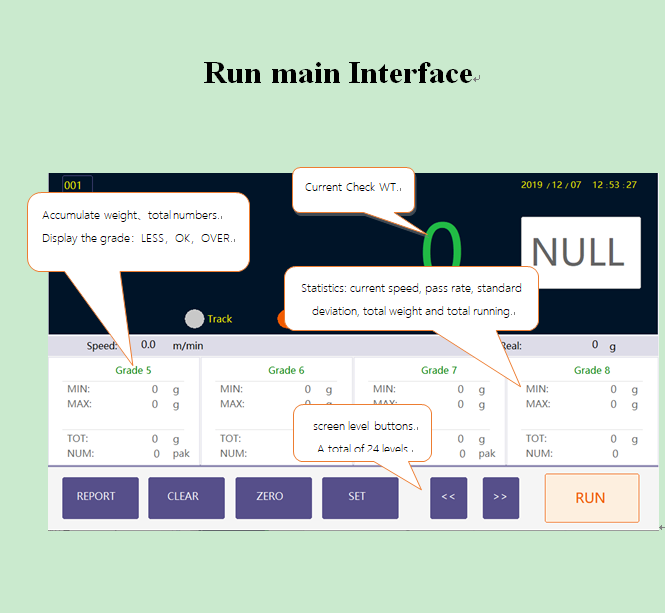Click the ZERO button
Viewport: 665px width, 613px height.
[274, 498]
